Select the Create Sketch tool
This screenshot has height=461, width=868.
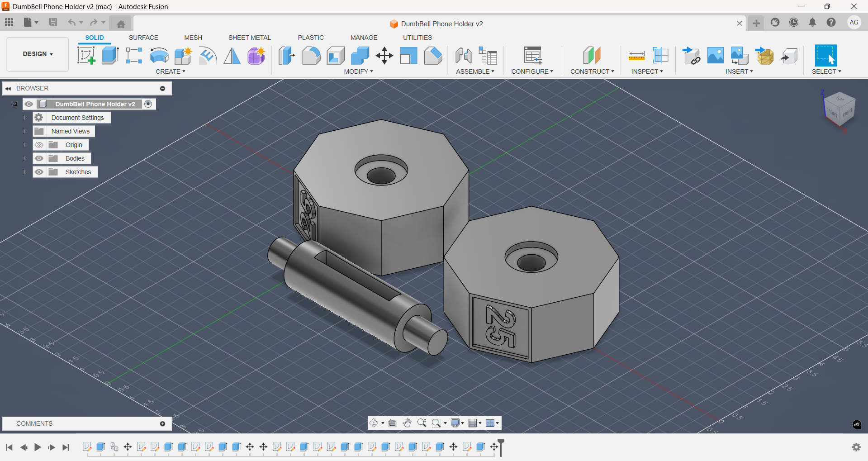click(x=86, y=56)
